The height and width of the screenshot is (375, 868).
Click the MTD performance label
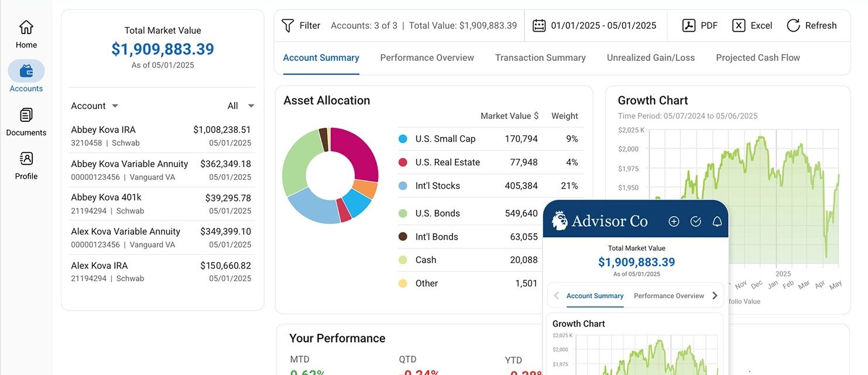[300, 359]
